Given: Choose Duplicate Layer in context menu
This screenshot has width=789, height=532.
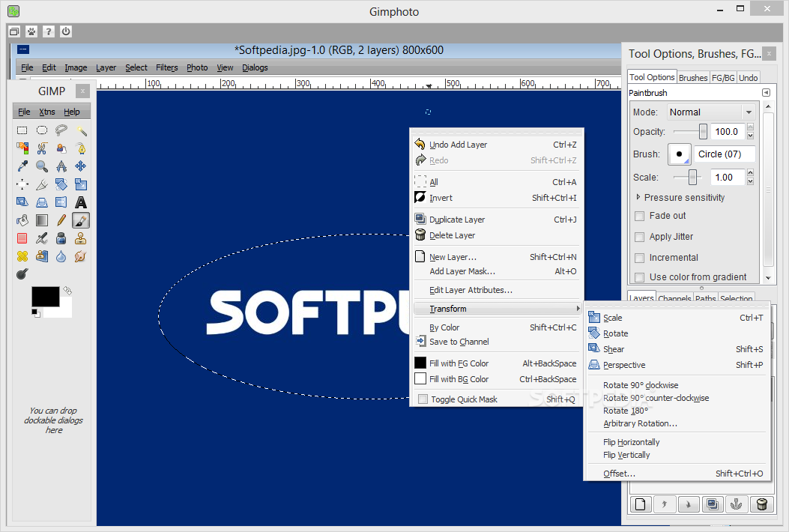Looking at the screenshot, I should pos(496,220).
